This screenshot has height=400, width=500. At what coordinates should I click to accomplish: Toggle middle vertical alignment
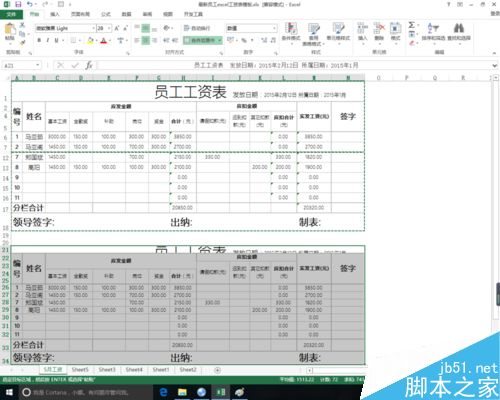(x=146, y=28)
